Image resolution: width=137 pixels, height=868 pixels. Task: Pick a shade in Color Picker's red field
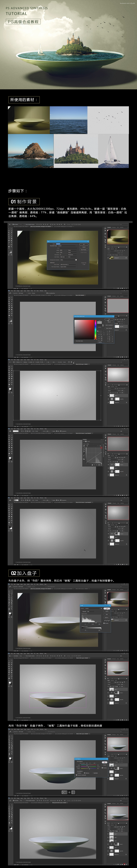[x=84, y=329]
